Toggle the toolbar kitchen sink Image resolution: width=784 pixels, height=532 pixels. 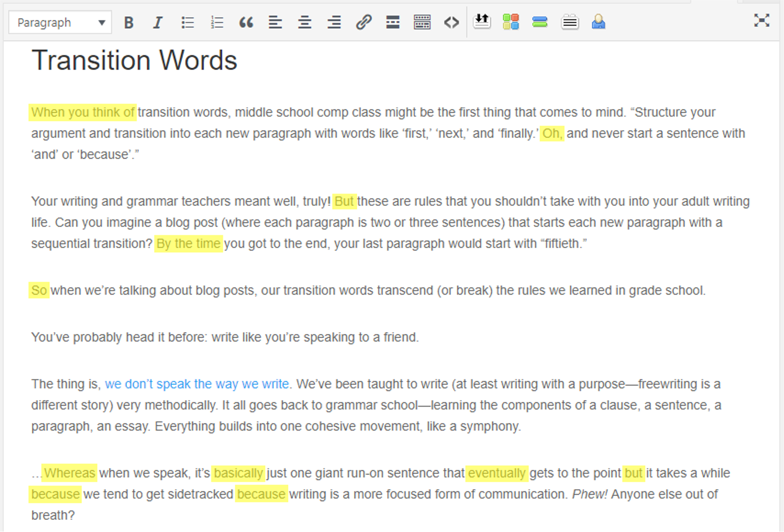pyautogui.click(x=422, y=22)
